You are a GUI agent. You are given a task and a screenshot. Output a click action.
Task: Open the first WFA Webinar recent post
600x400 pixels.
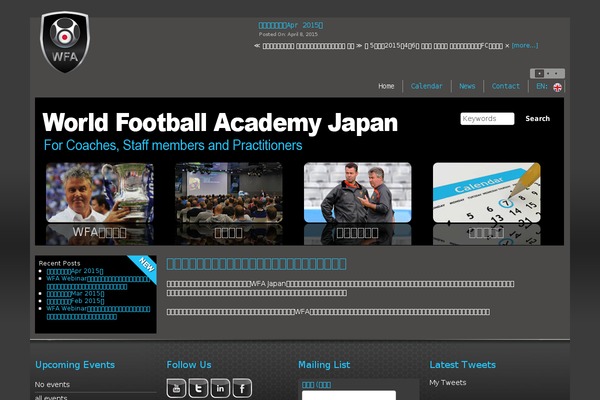click(x=98, y=282)
